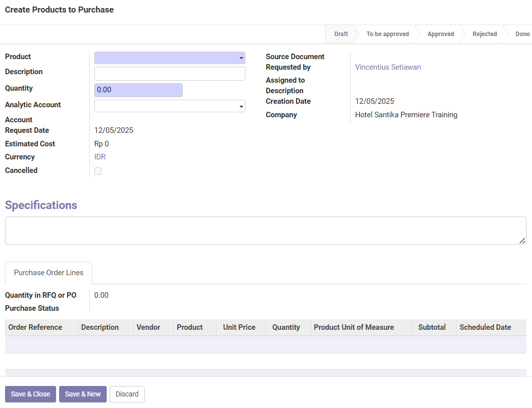Click inside the Specifications text area

point(265,231)
